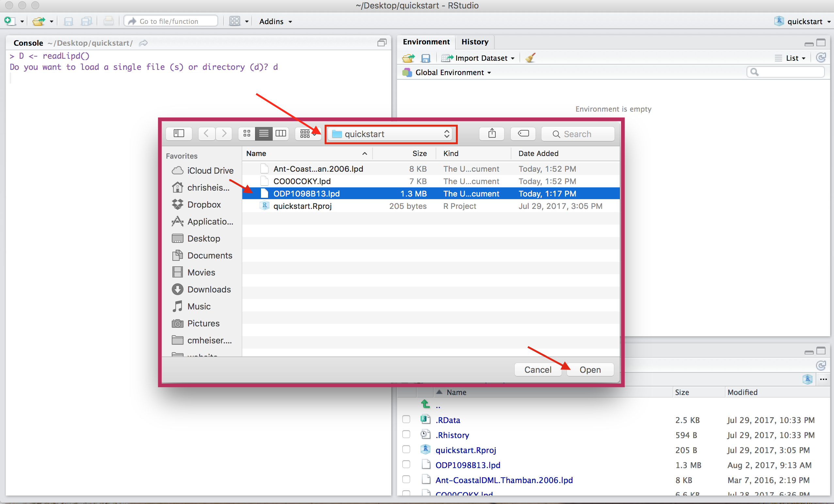834x504 pixels.
Task: Select Ant-Coast...an.2006.lpd in the dialog
Action: 431,169
